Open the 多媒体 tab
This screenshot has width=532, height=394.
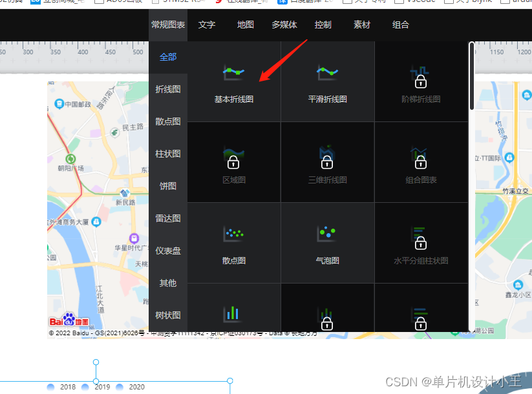(284, 25)
